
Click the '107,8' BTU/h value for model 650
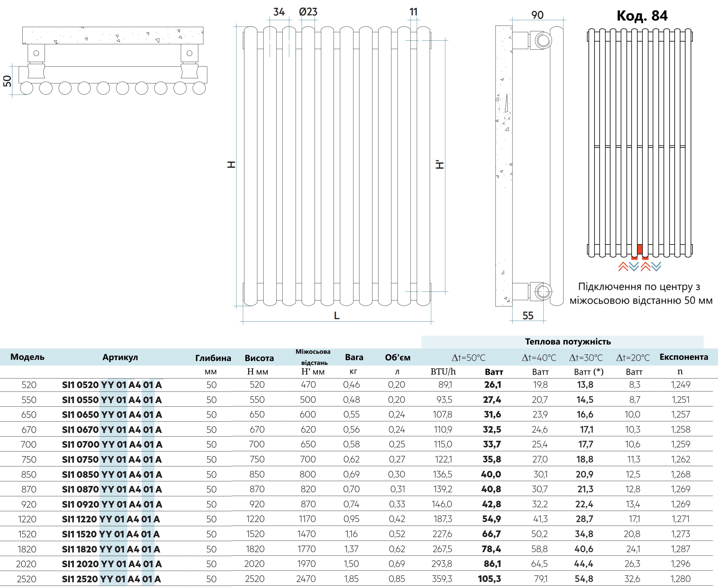[442, 415]
